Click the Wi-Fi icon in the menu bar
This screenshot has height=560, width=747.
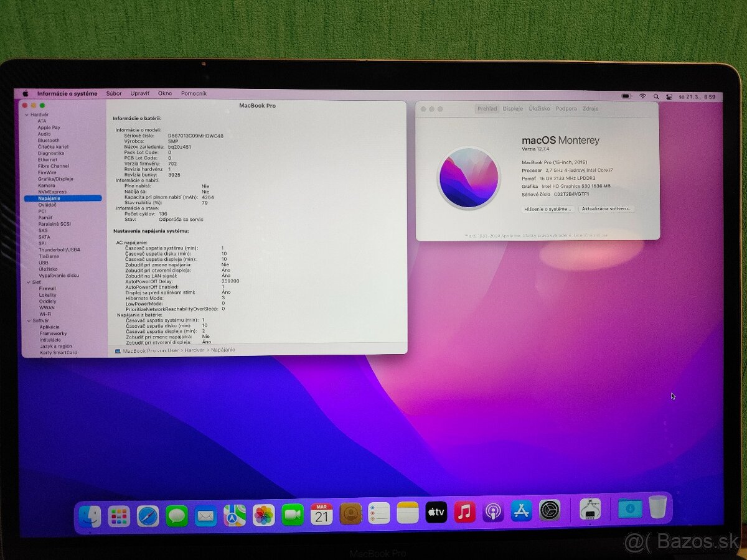pos(642,96)
